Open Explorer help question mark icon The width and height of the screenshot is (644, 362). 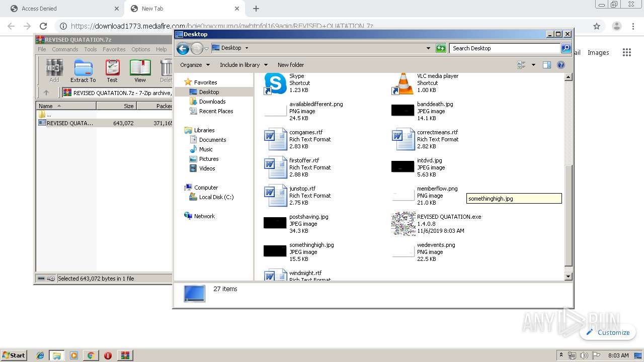point(561,65)
